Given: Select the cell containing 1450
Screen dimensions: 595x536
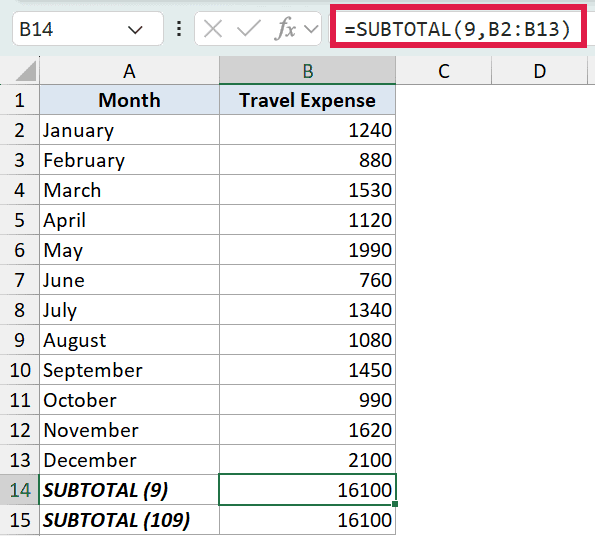Looking at the screenshot, I should (308, 370).
